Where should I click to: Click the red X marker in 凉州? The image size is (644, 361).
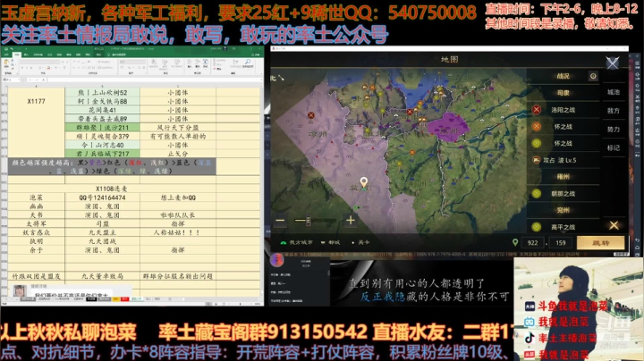[311, 115]
